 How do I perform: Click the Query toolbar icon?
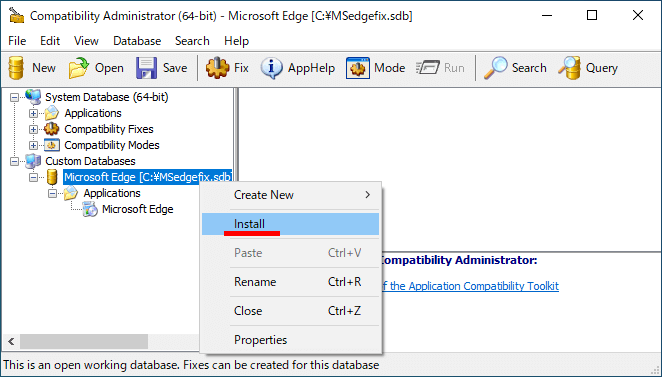point(569,68)
